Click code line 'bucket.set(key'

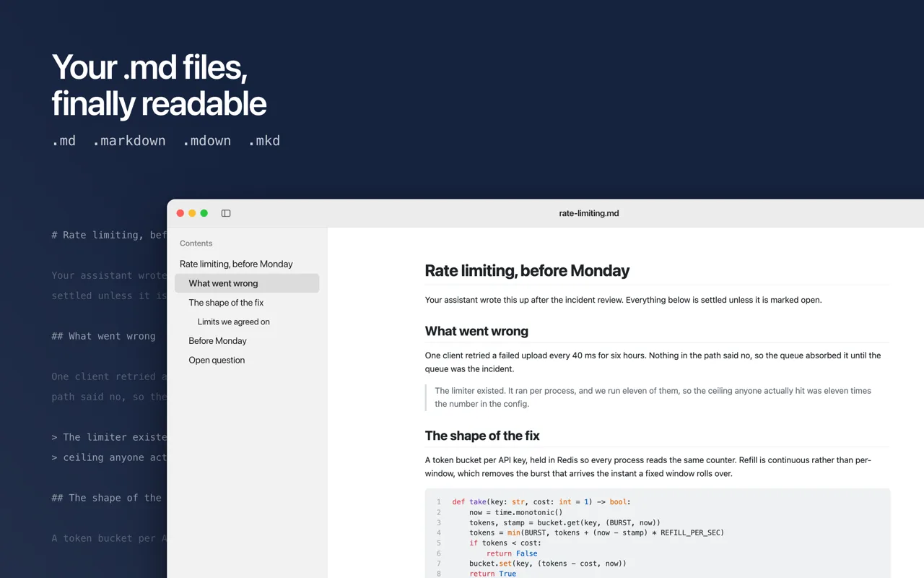pos(548,564)
